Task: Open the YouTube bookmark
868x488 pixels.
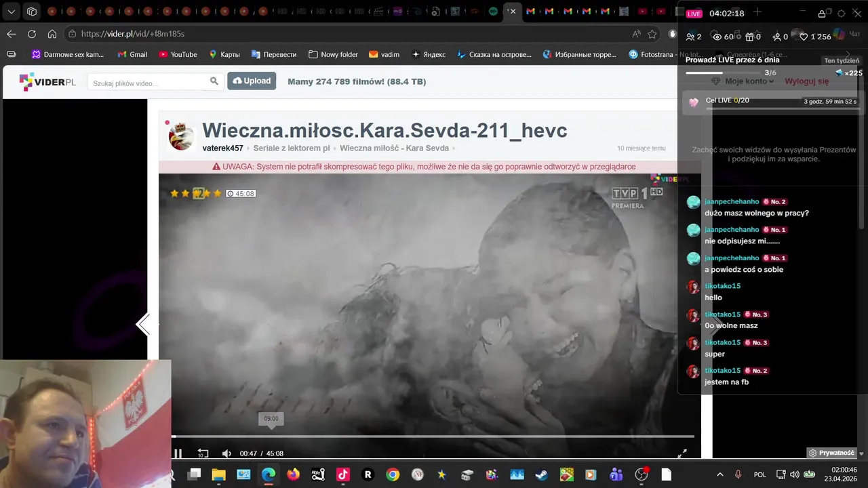Action: (x=178, y=54)
